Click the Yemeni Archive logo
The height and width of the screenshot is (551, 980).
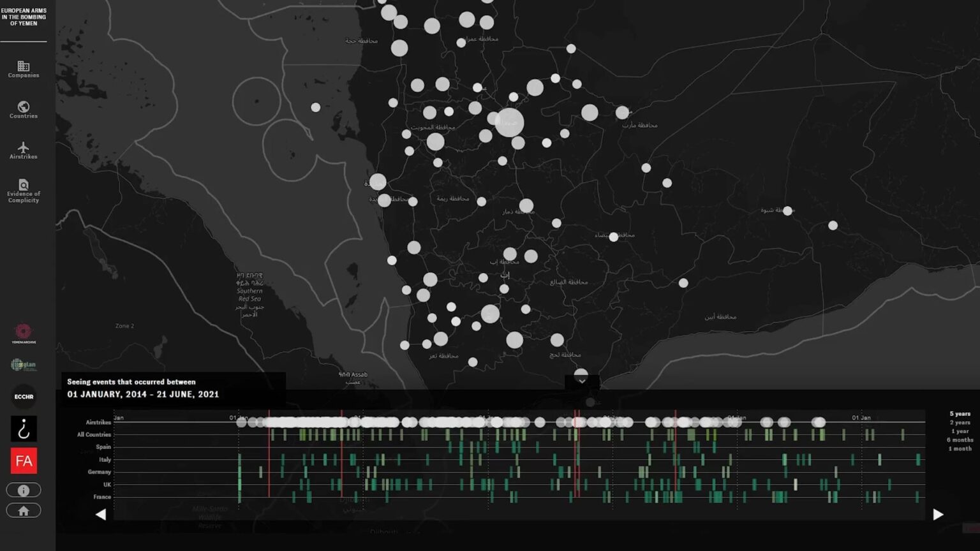(x=24, y=333)
